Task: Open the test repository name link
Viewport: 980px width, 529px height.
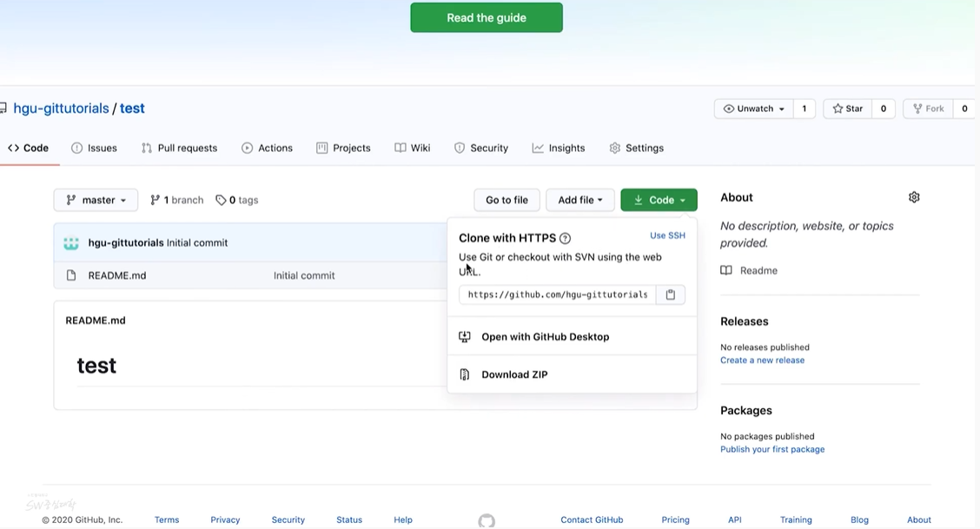Action: (132, 108)
